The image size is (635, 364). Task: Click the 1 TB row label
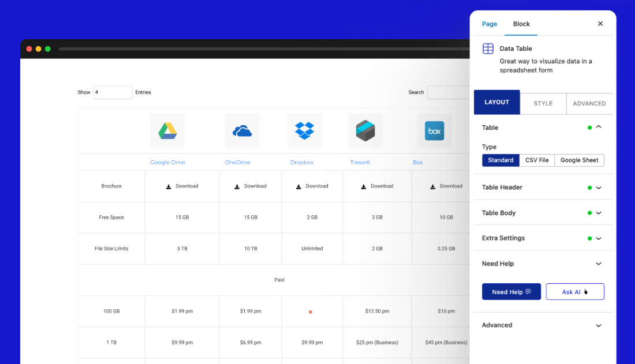(111, 343)
